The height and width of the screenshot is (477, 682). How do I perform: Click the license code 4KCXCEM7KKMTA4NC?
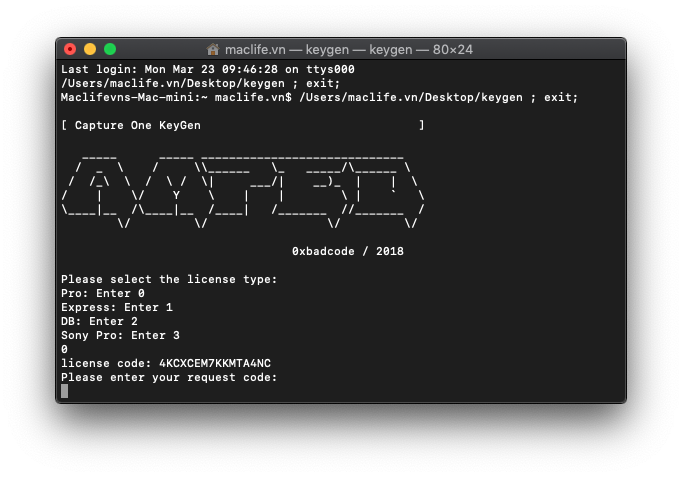(214, 363)
